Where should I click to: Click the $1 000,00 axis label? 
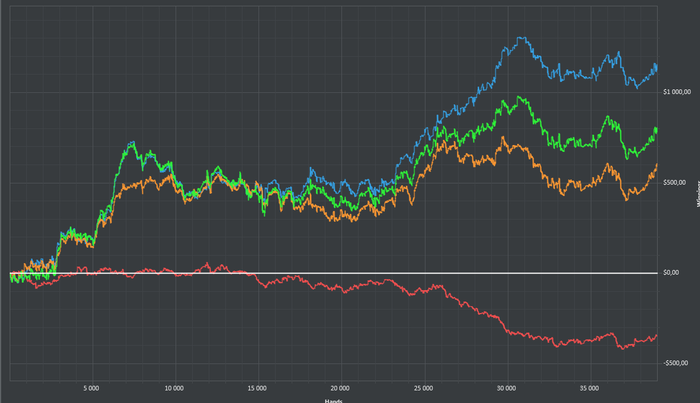677,92
